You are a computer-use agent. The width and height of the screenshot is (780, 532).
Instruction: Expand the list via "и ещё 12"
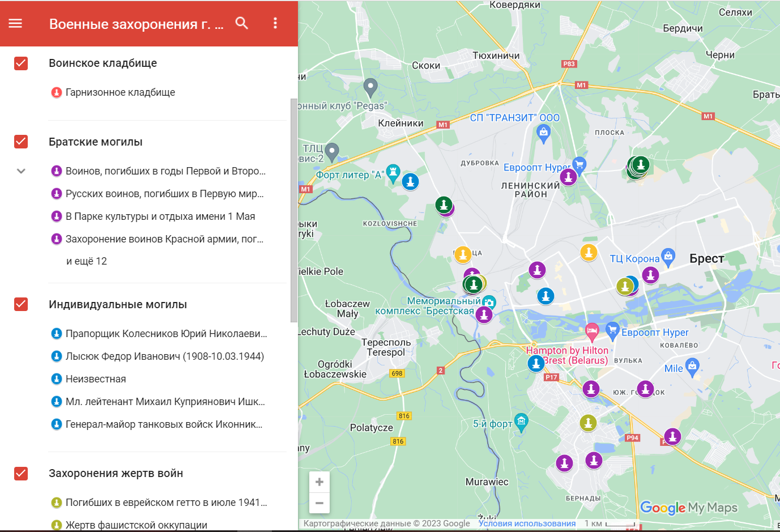tap(87, 261)
